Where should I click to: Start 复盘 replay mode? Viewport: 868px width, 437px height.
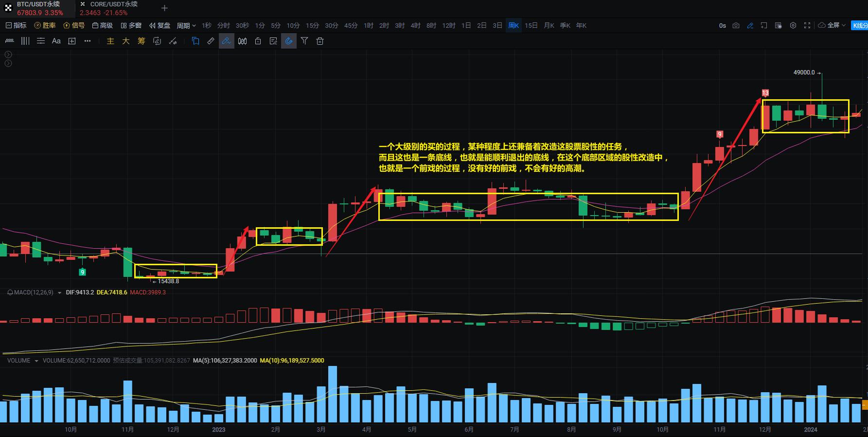pyautogui.click(x=160, y=25)
